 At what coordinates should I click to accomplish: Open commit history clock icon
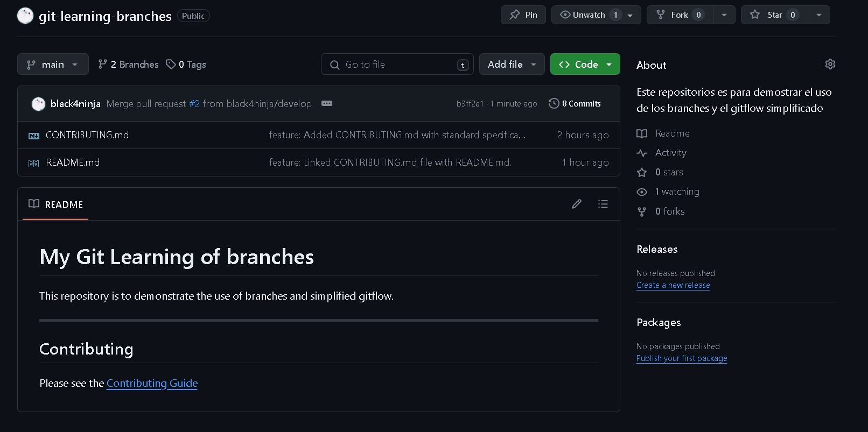554,103
